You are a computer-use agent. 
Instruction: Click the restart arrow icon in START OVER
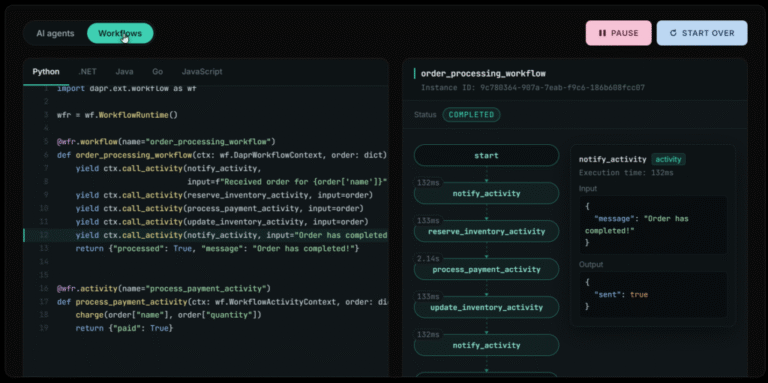point(673,33)
